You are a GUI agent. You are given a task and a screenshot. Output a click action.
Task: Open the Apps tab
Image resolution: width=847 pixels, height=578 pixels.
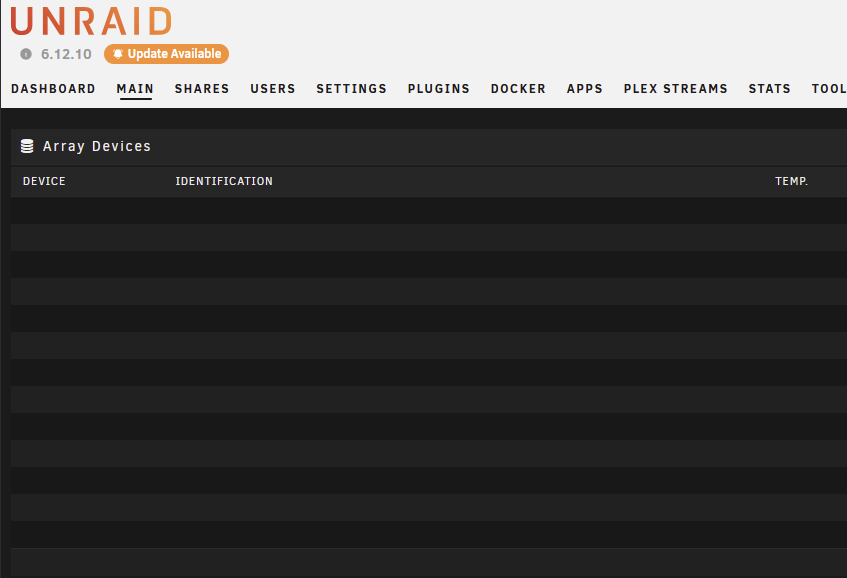pos(584,89)
